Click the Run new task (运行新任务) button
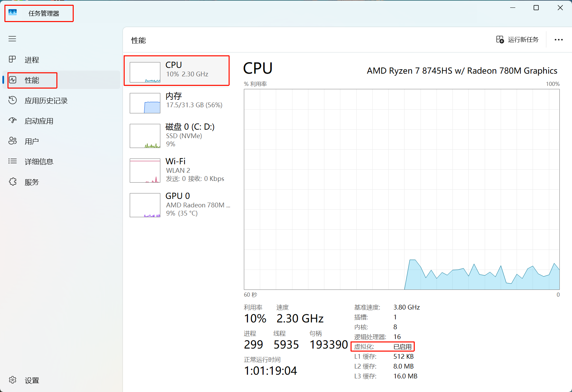This screenshot has height=392, width=572. coord(517,40)
